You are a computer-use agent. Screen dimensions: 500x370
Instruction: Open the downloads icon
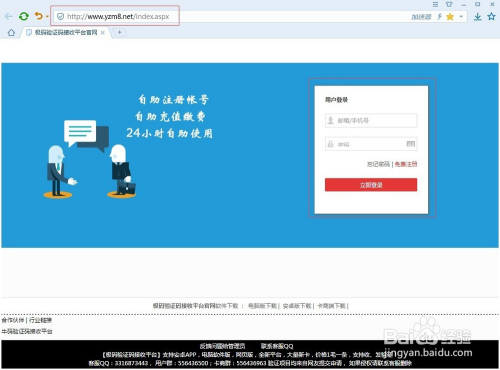pos(478,17)
